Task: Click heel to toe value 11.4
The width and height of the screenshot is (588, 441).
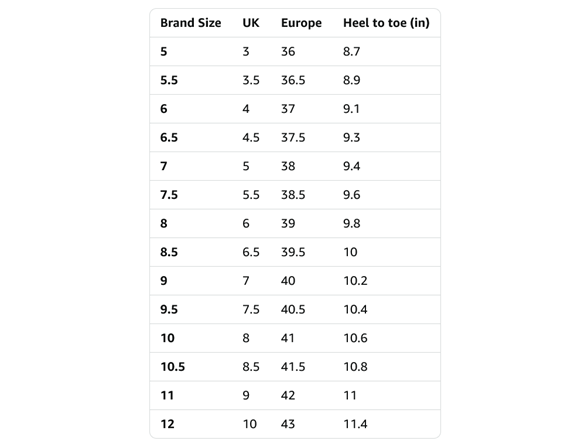Action: click(355, 424)
